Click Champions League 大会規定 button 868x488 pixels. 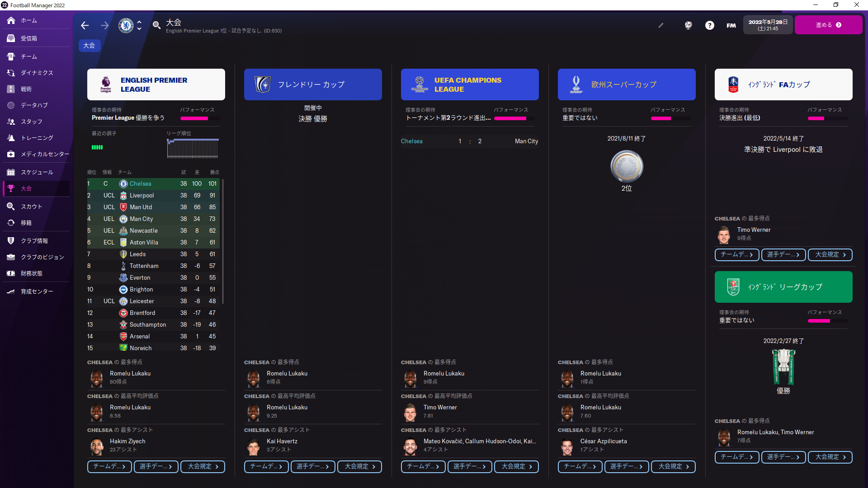pos(517,467)
